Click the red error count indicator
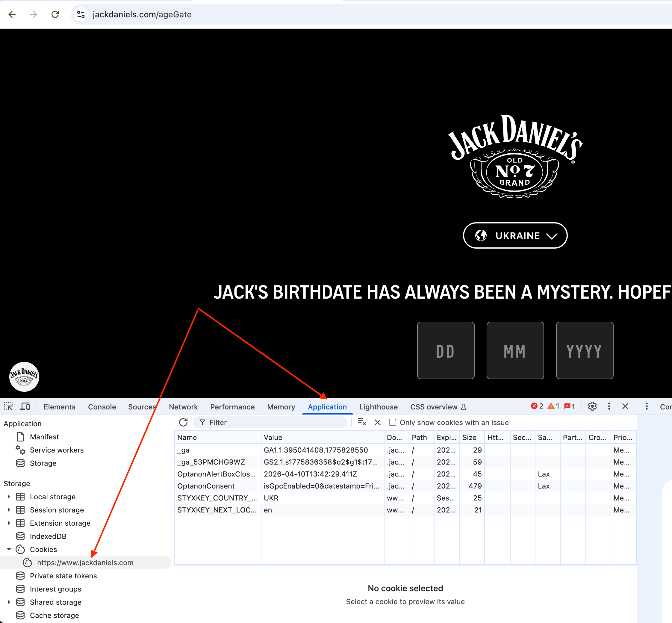672x623 pixels. coord(537,406)
